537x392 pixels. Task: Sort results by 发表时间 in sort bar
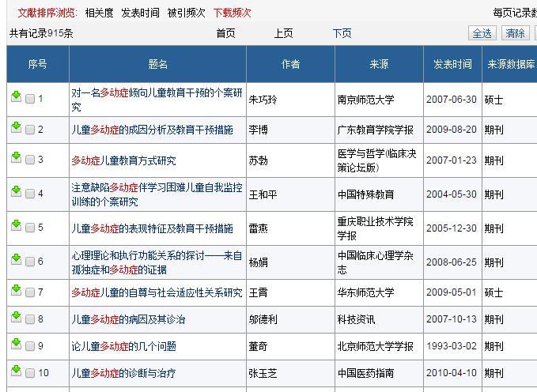tap(141, 13)
